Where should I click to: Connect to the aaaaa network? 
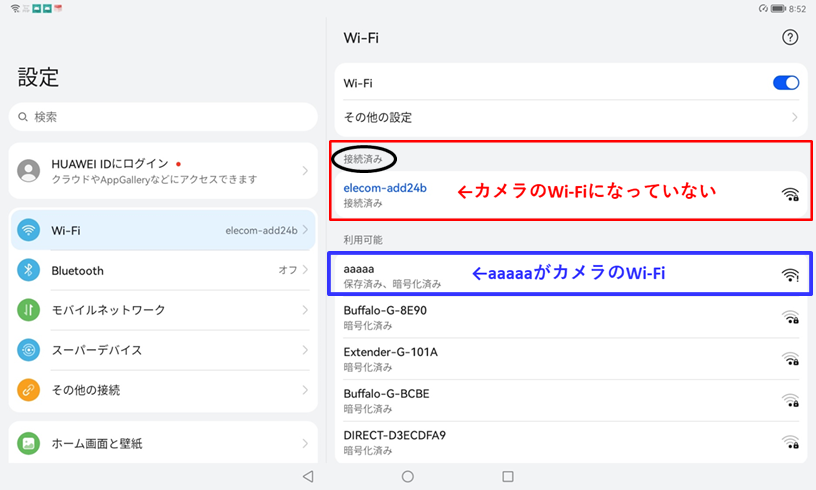tap(571, 275)
